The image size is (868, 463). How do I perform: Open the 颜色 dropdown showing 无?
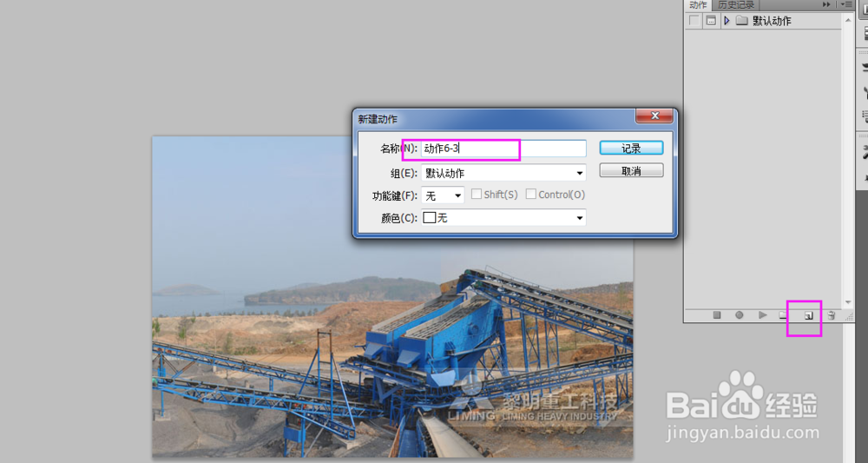[503, 218]
